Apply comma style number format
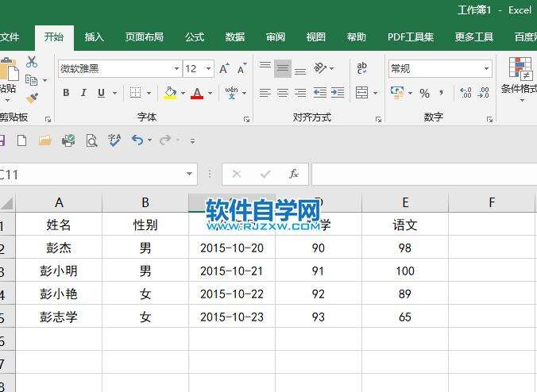The height and width of the screenshot is (392, 537). click(x=442, y=93)
